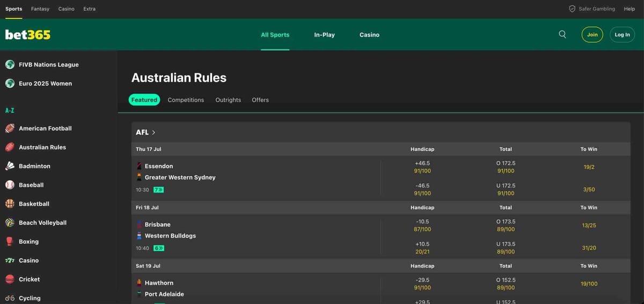
Task: Click the Beach Volleyball icon
Action: (x=10, y=223)
